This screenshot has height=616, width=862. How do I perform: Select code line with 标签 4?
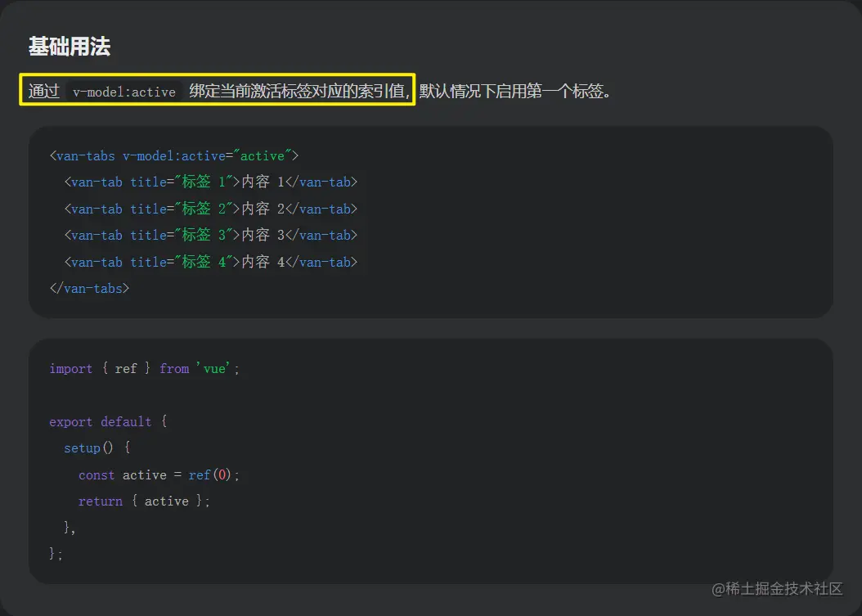click(210, 262)
